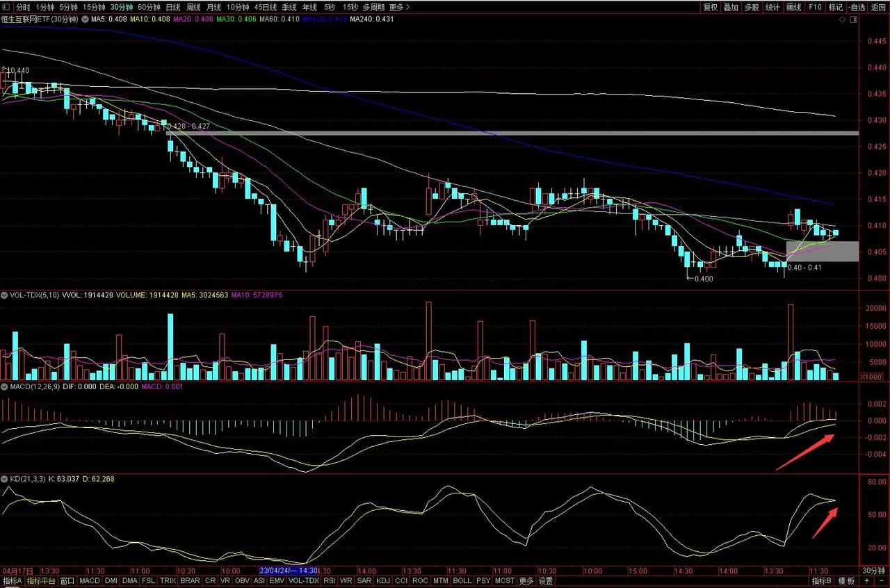Apply the BOLL indicator

pyautogui.click(x=462, y=580)
